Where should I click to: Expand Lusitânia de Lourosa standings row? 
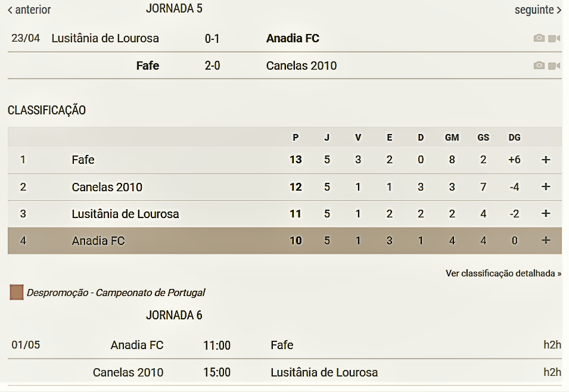pos(545,213)
